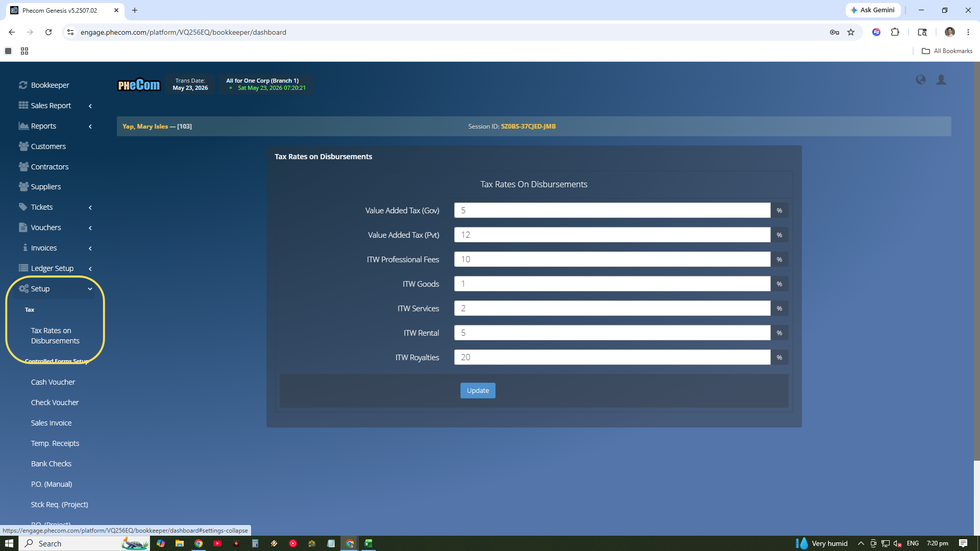Image resolution: width=980 pixels, height=551 pixels.
Task: Open Cash Voucher setup
Action: point(53,382)
